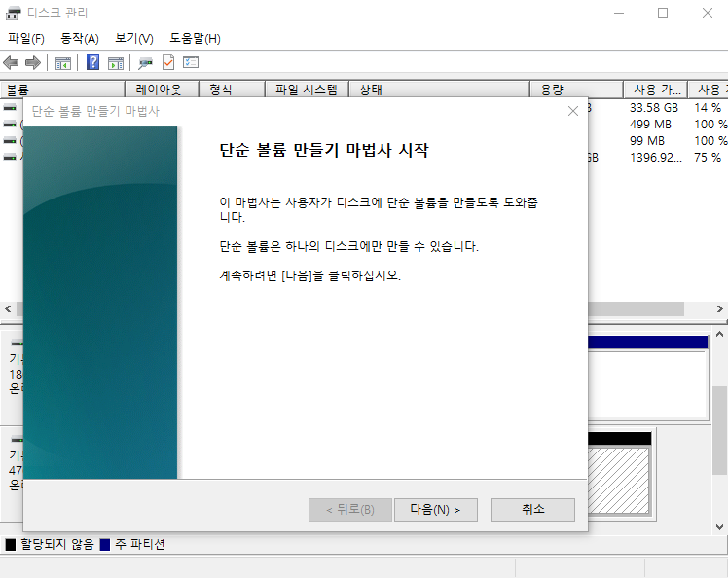Click 100 % in the 99 MB row
Viewport: 728px width, 578px height.
pyautogui.click(x=710, y=141)
